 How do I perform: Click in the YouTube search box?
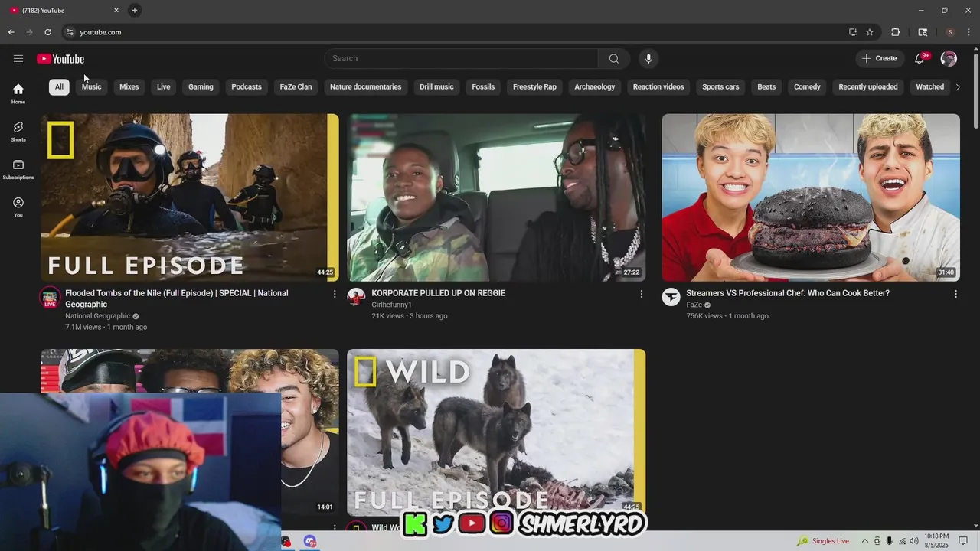click(x=461, y=59)
